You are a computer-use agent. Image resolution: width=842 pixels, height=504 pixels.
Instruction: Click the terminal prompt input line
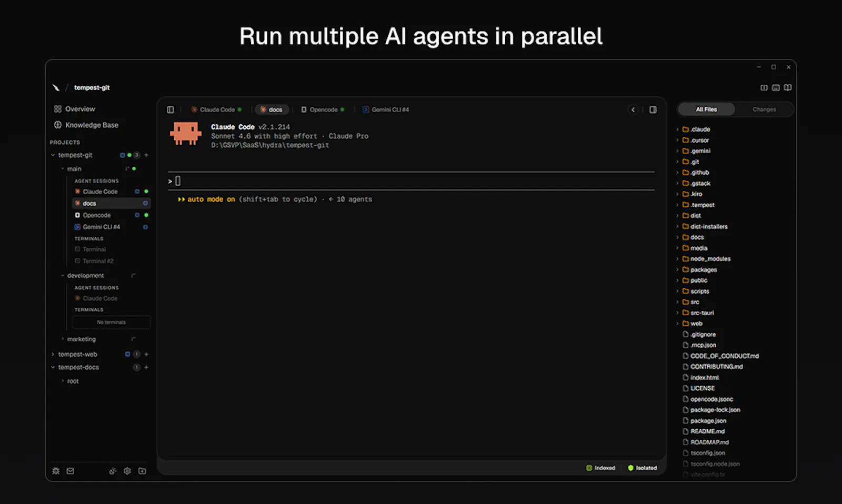tap(412, 181)
